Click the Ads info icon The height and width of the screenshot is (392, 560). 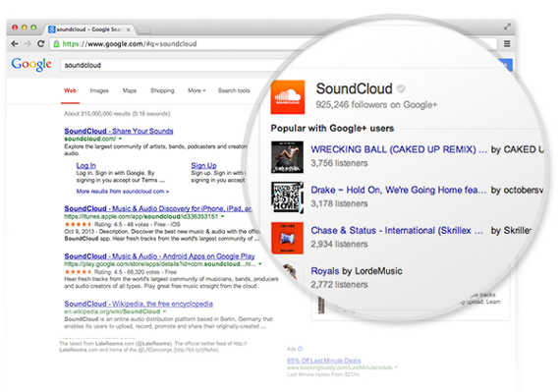[x=300, y=349]
